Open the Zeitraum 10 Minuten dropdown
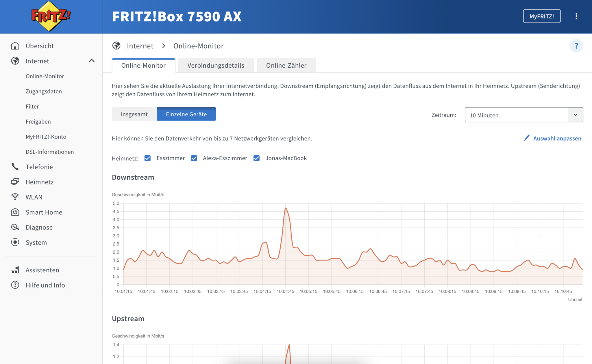 (523, 115)
